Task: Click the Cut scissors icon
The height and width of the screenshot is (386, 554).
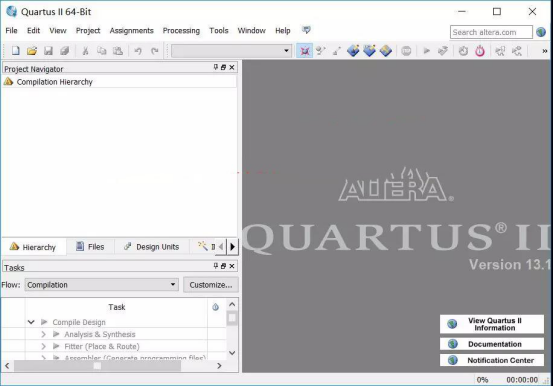Action: click(85, 51)
